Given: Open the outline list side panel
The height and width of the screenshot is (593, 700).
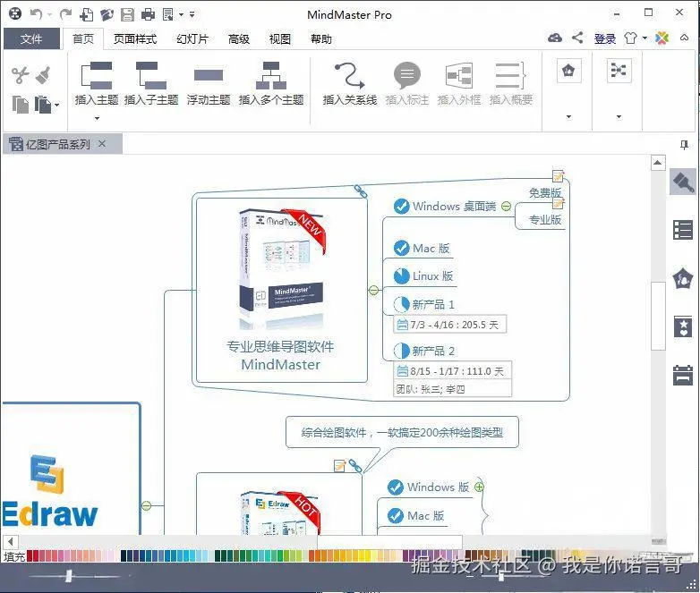Looking at the screenshot, I should [x=683, y=230].
